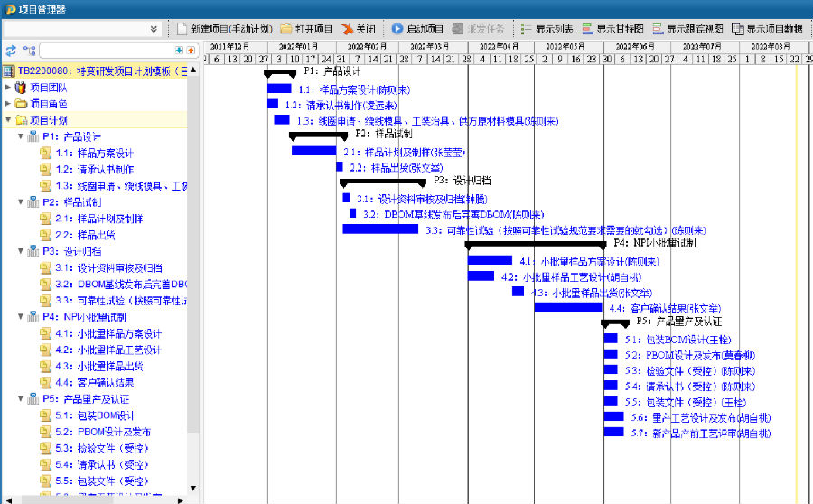
Task: Click the phase icon beside P4: NPI小批量试制
Action: click(x=33, y=316)
